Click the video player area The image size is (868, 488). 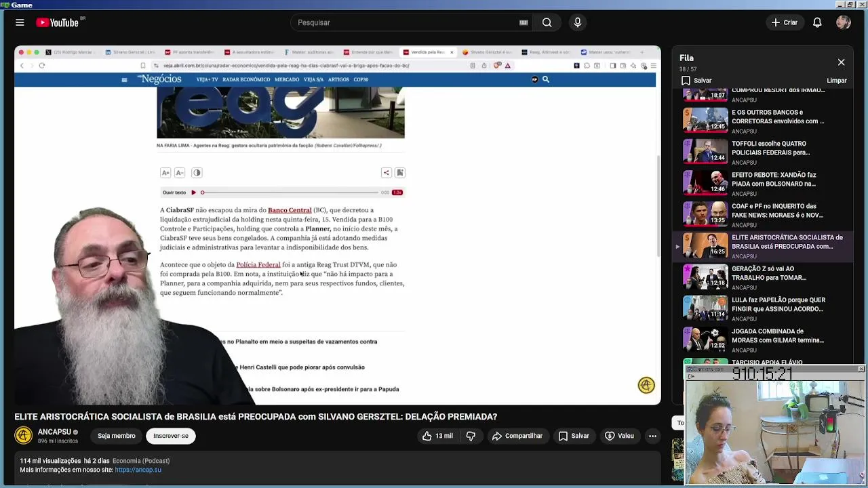[x=338, y=225]
